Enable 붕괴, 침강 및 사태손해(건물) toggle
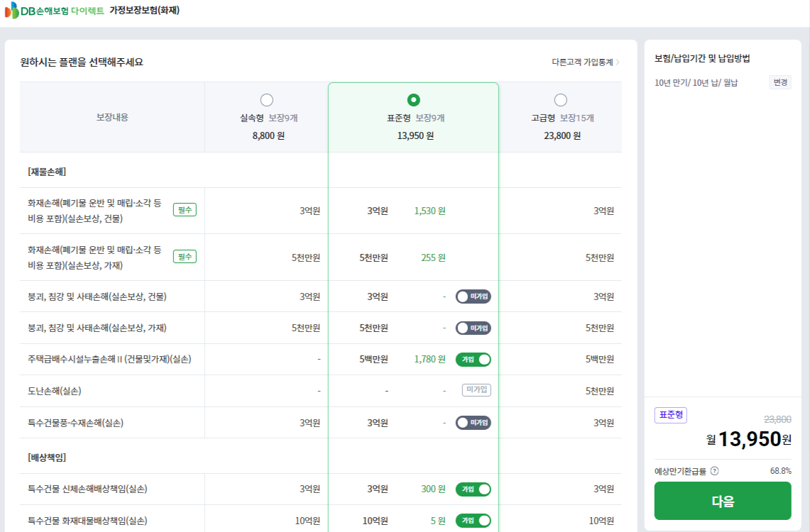 coord(474,297)
